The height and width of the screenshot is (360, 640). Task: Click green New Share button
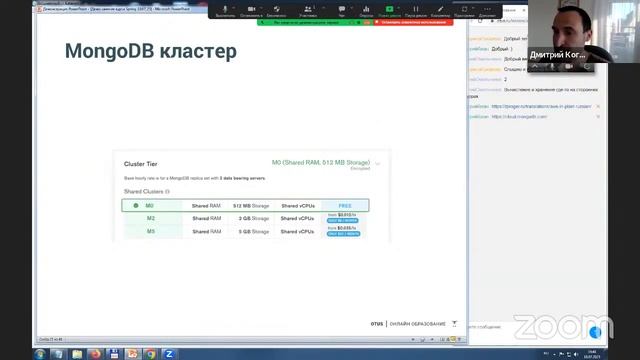click(x=389, y=11)
